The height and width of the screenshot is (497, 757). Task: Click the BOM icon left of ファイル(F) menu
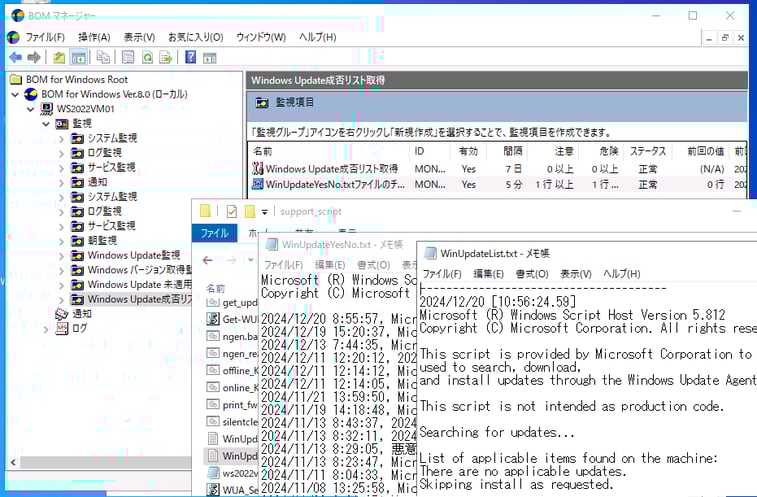point(13,37)
